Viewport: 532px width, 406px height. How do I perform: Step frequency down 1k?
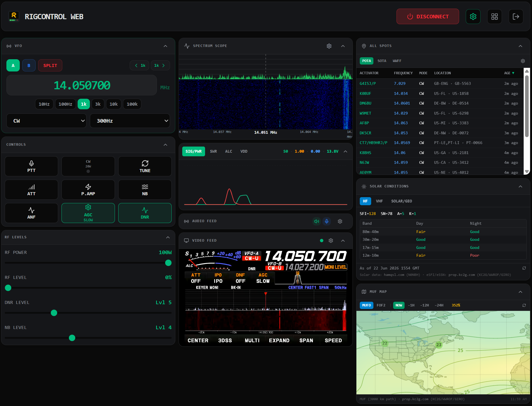point(140,66)
